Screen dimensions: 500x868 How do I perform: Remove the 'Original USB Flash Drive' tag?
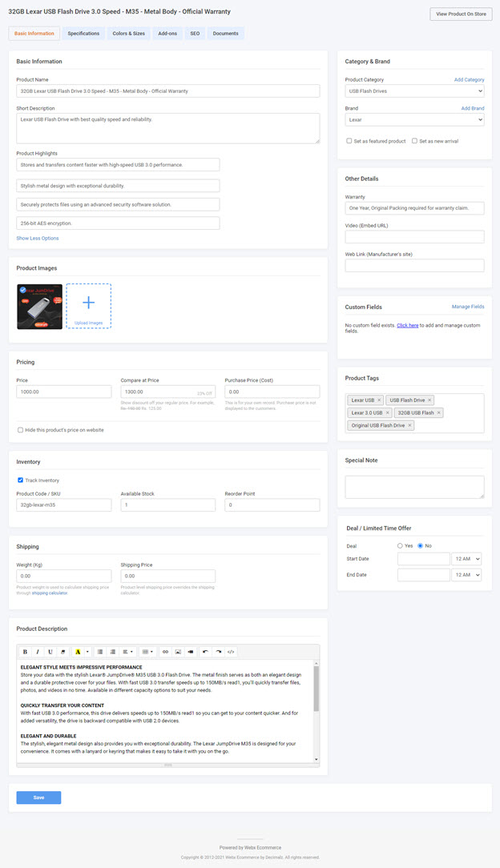409,426
